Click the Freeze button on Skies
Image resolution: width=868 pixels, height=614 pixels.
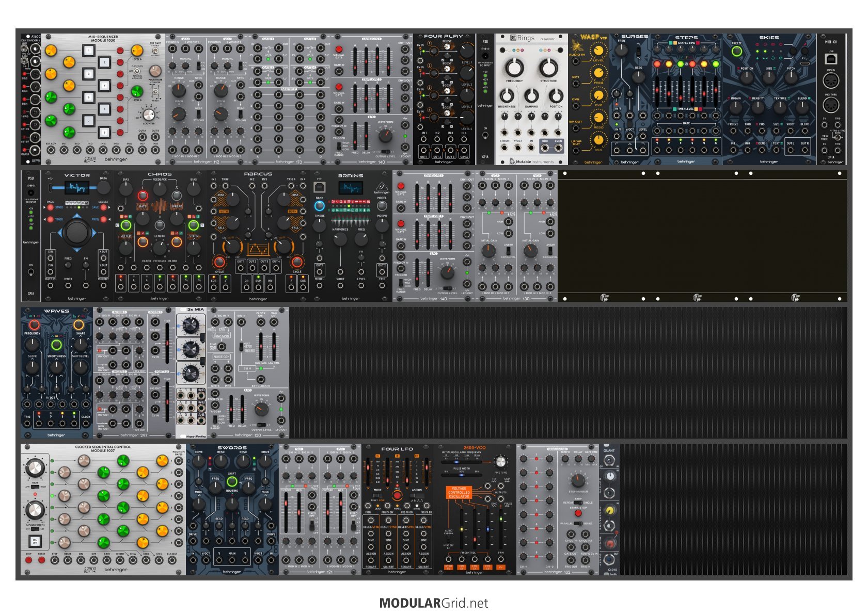(737, 51)
